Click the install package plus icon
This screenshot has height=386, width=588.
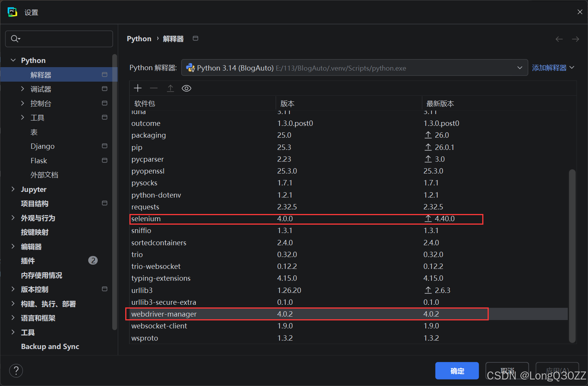point(138,88)
